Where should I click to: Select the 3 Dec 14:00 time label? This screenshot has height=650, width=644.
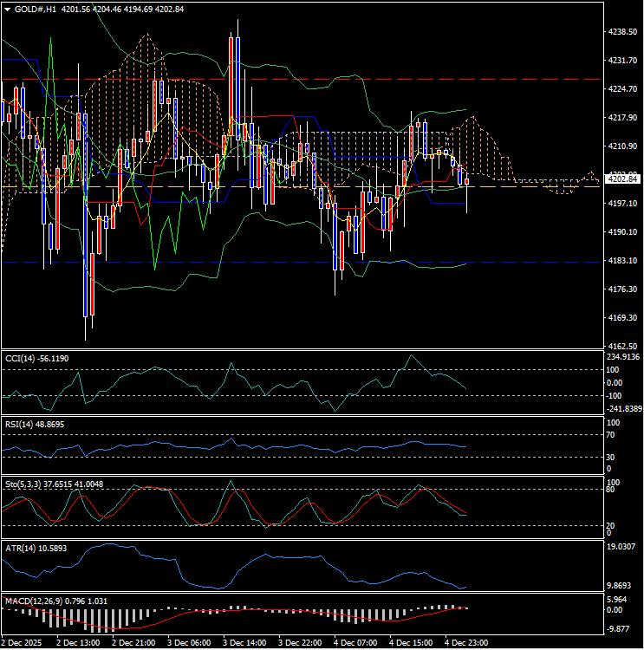click(x=244, y=643)
